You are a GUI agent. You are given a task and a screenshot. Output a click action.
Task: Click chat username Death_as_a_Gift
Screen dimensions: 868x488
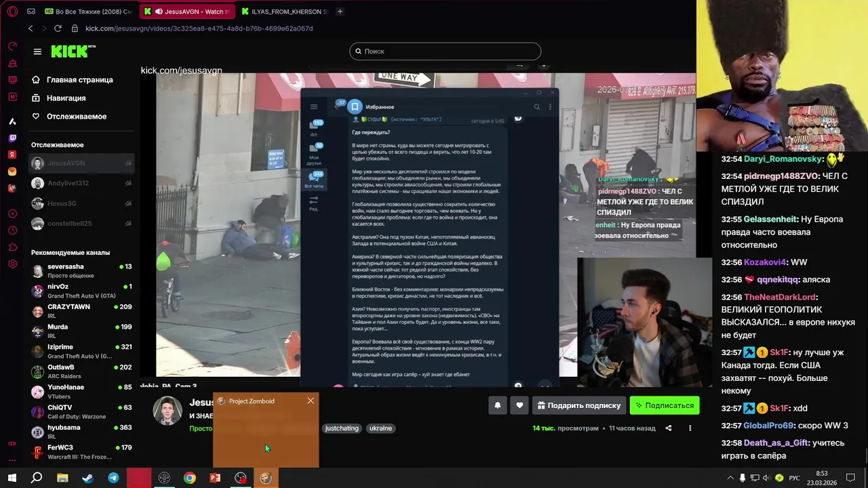[776, 443]
